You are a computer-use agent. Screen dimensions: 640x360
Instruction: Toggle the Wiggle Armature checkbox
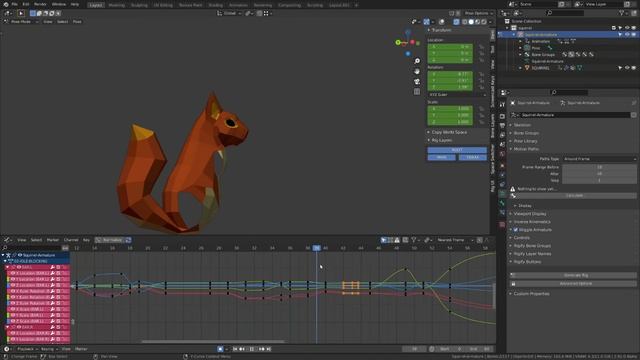coord(516,230)
